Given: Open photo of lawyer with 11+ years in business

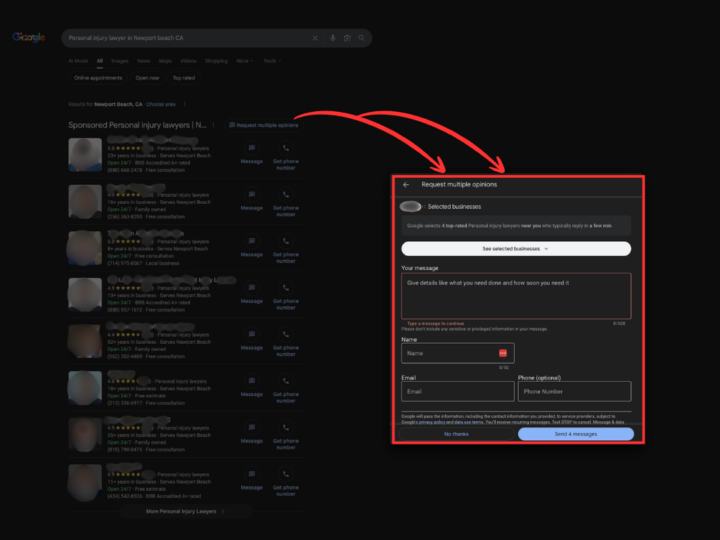Looking at the screenshot, I should tap(85, 482).
